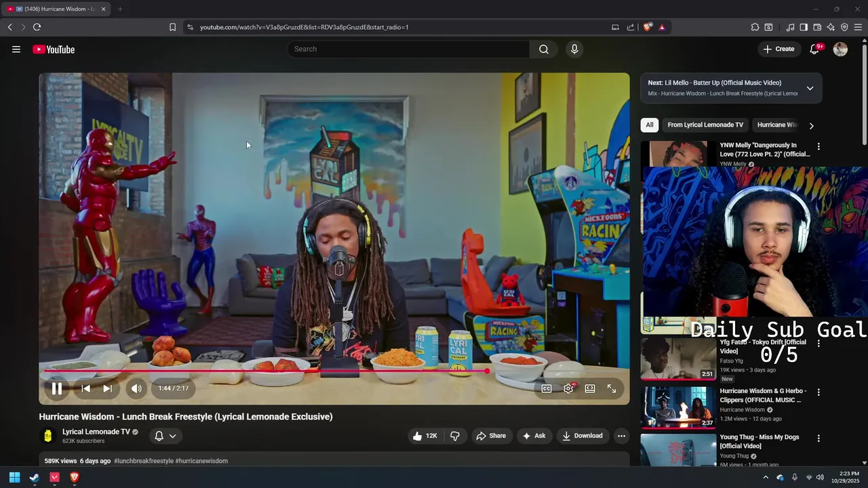Image resolution: width=868 pixels, height=488 pixels.
Task: Open media control music note icon
Action: (790, 27)
